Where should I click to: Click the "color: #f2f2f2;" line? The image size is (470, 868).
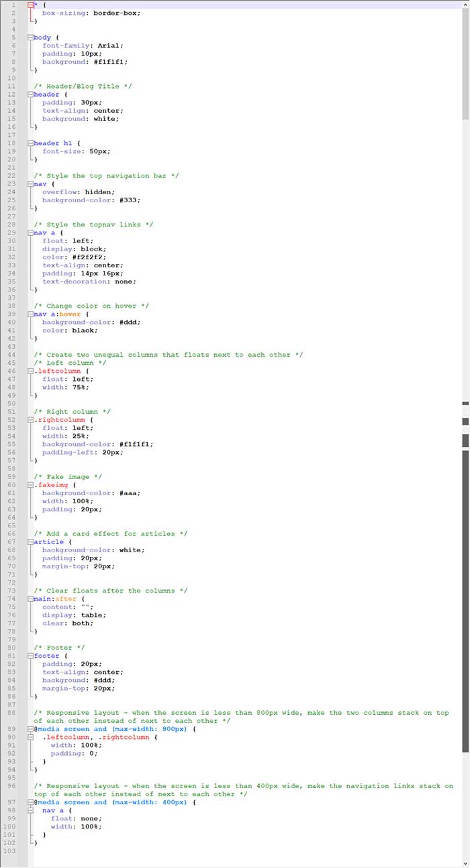tap(75, 257)
